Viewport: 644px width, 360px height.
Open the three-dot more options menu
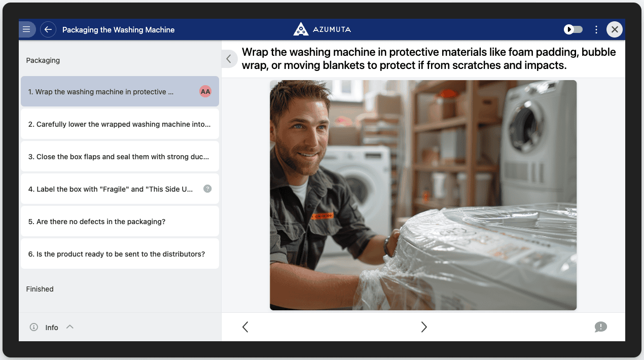pos(596,29)
